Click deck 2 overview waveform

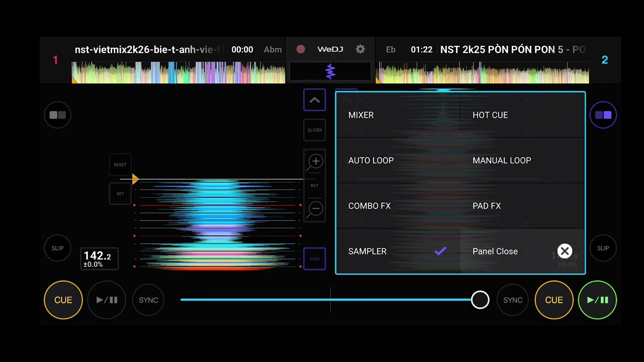coord(484,72)
